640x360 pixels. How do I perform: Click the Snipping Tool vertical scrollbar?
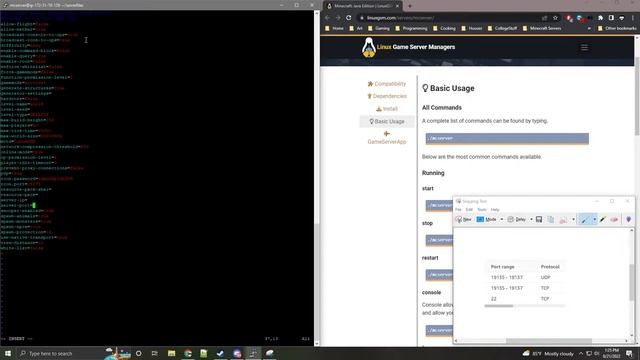(x=631, y=282)
